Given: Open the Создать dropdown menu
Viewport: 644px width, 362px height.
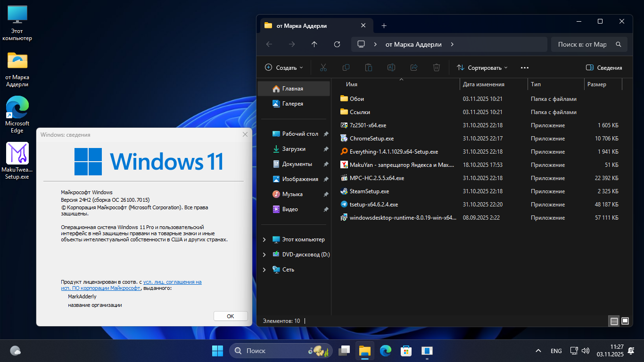Looking at the screenshot, I should [284, 67].
